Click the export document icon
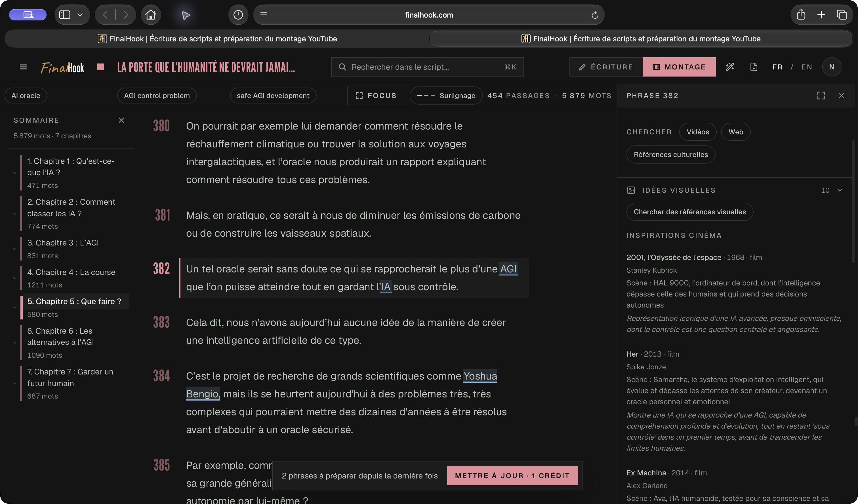 754,67
